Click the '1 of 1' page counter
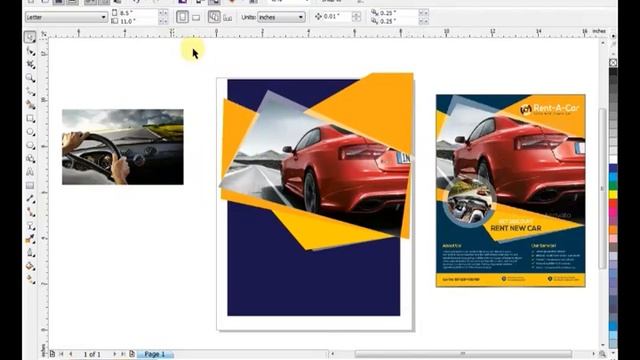640x360 pixels. pos(92,354)
